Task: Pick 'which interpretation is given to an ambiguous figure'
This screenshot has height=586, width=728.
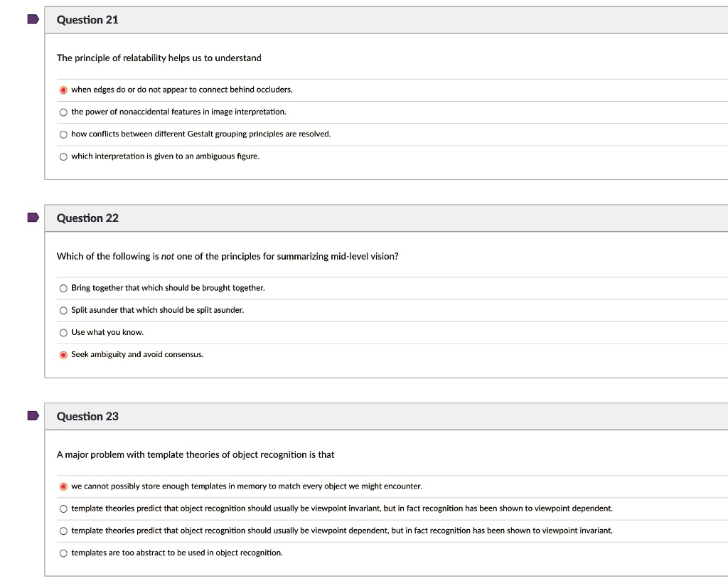Action: (63, 156)
